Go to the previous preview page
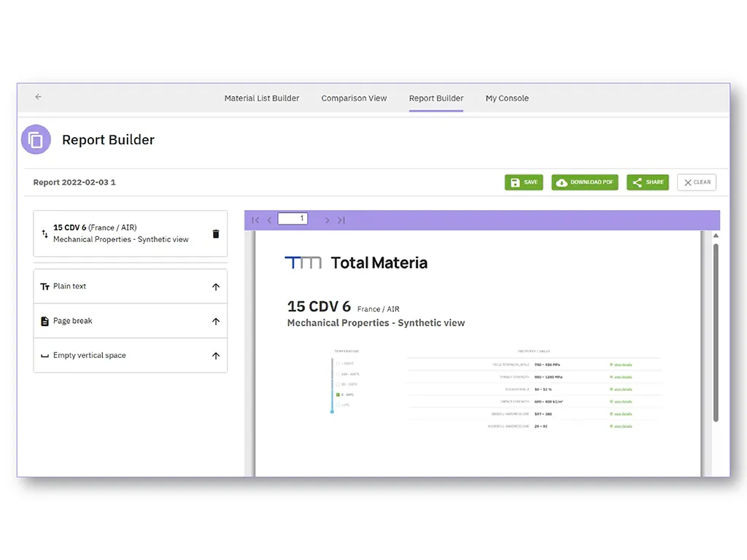The height and width of the screenshot is (560, 747). tap(269, 219)
